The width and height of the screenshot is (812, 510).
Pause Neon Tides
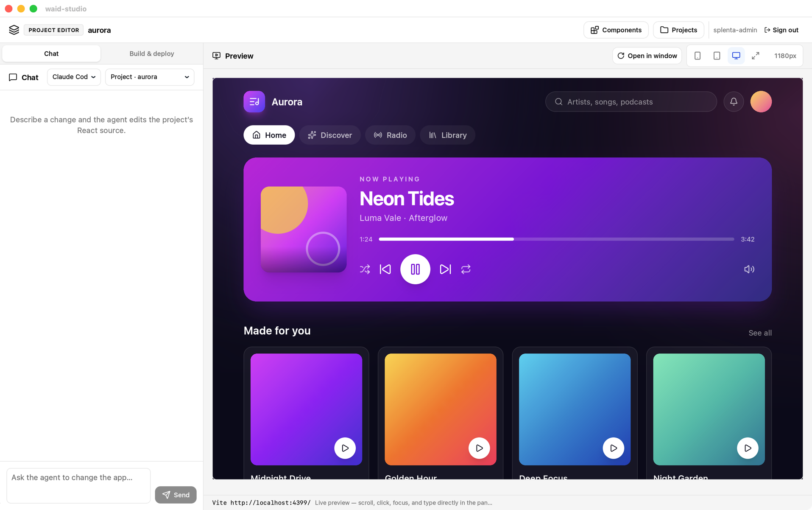tap(415, 269)
